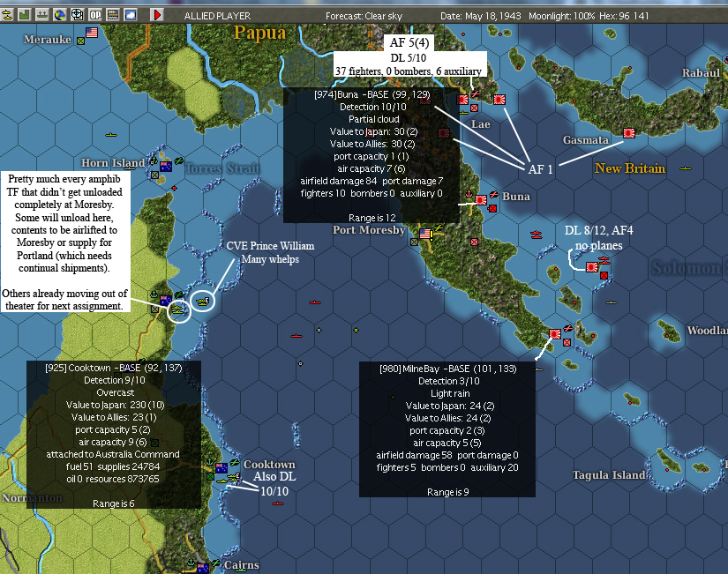This screenshot has height=574, width=728.
Task: Click the airfield icon at Horn Island
Action: coord(178,161)
